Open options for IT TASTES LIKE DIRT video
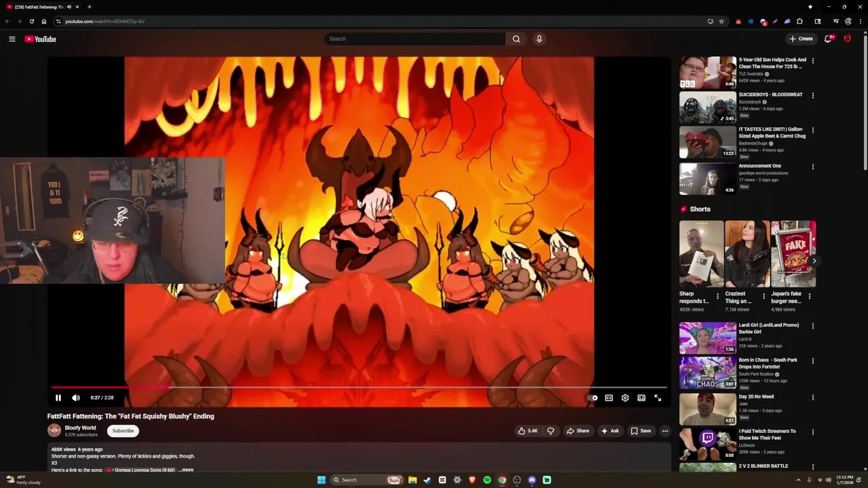This screenshot has height=488, width=868. pyautogui.click(x=813, y=130)
